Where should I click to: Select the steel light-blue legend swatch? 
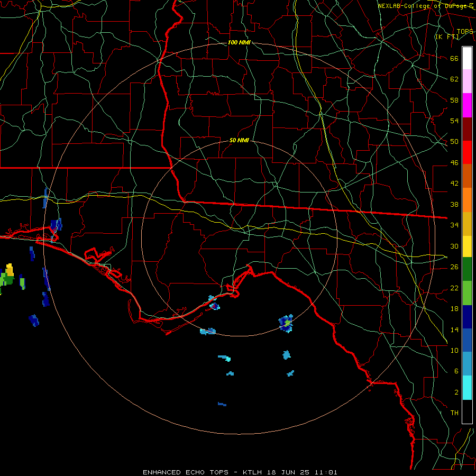click(x=467, y=364)
